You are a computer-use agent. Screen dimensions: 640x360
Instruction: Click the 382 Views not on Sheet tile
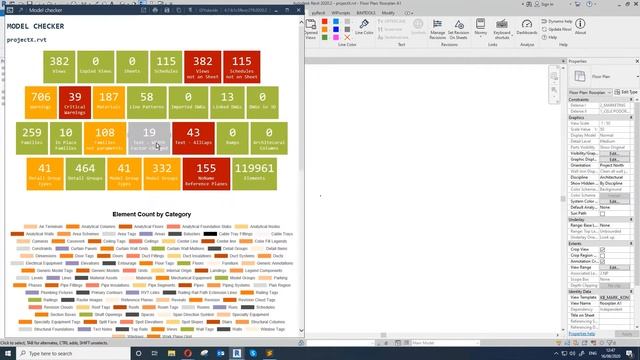point(202,67)
